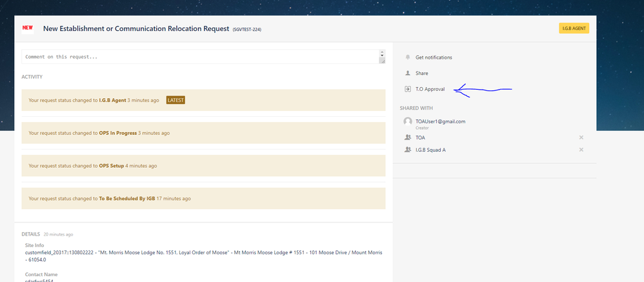Click the 20 minutes ago details timestamp
This screenshot has width=644, height=282.
(x=58, y=234)
